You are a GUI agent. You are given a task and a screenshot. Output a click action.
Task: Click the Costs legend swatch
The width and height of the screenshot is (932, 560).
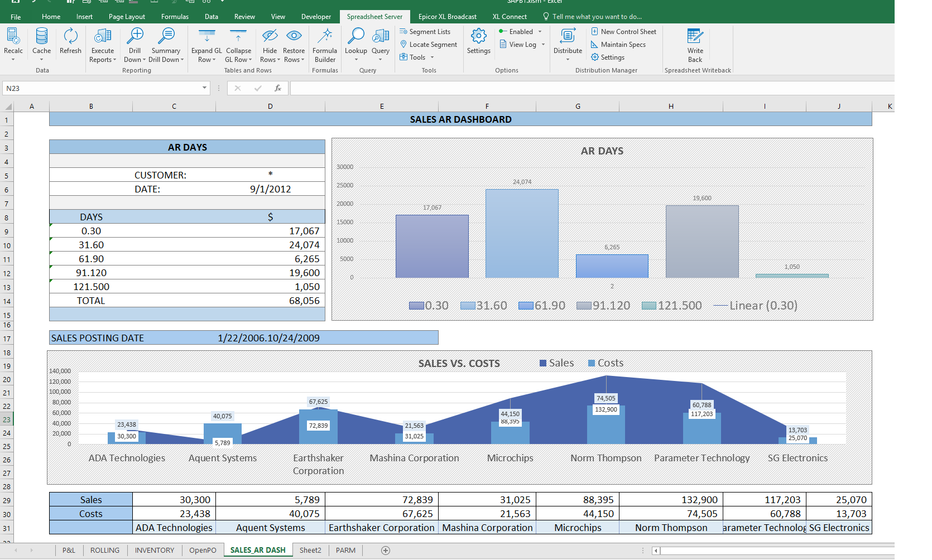(x=592, y=363)
